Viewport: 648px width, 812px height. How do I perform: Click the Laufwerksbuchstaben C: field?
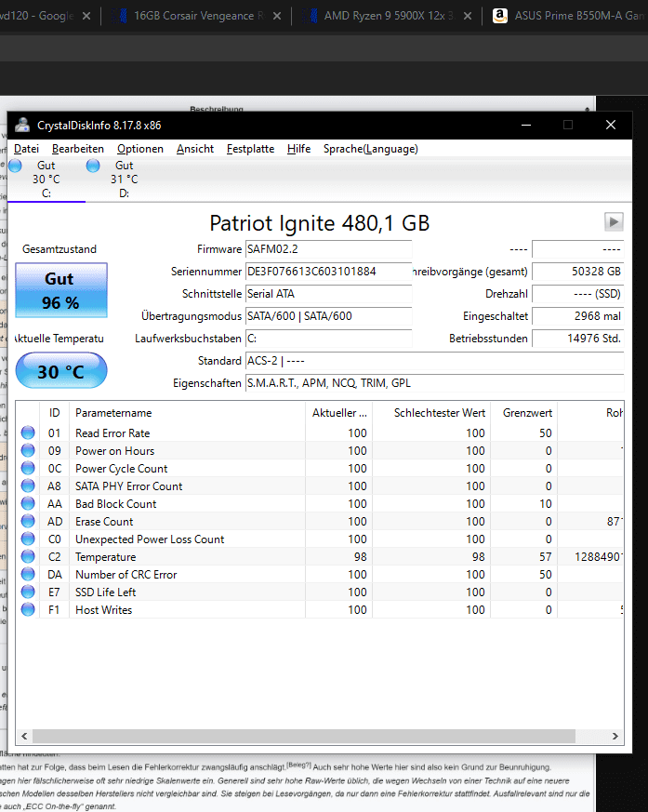[328, 339]
